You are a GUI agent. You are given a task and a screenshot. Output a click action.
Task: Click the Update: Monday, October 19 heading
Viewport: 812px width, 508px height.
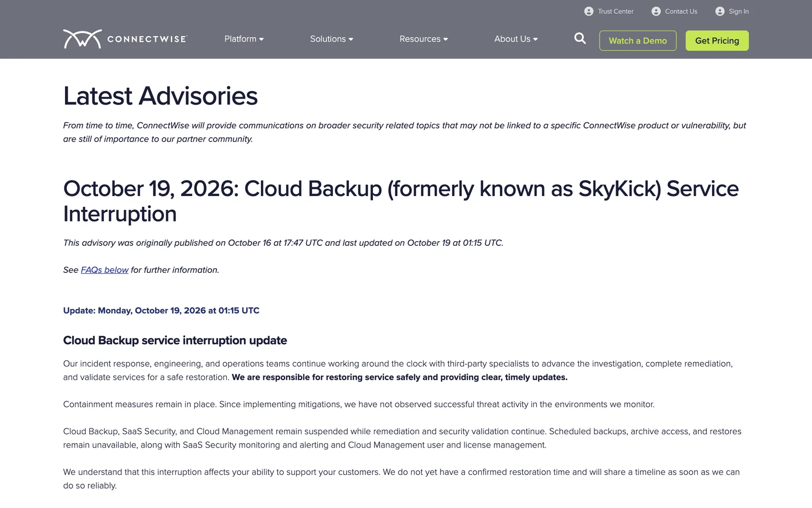point(161,310)
